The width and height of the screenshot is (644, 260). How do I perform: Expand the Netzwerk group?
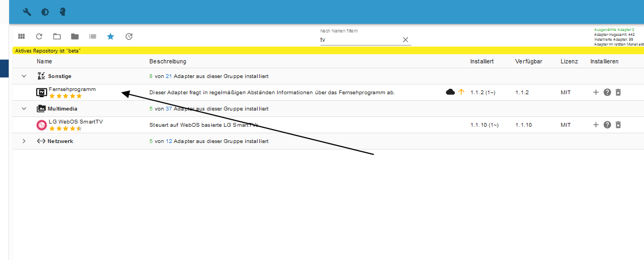[24, 141]
